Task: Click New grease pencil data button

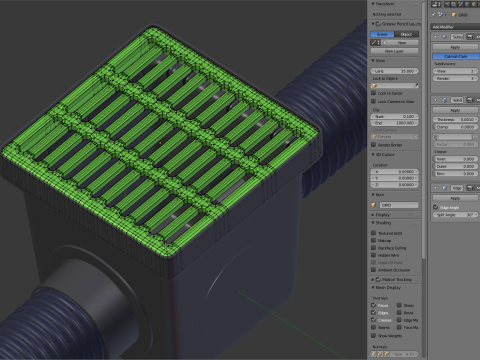Action: click(400, 43)
